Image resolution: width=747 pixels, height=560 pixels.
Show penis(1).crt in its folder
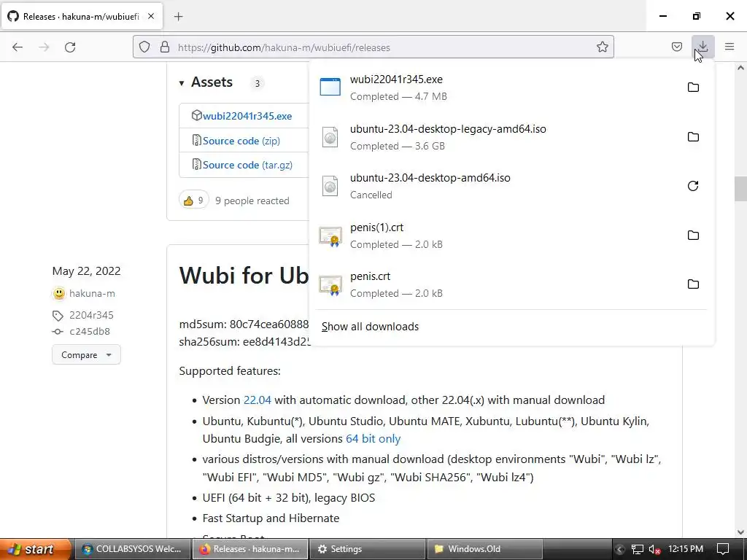[693, 236]
